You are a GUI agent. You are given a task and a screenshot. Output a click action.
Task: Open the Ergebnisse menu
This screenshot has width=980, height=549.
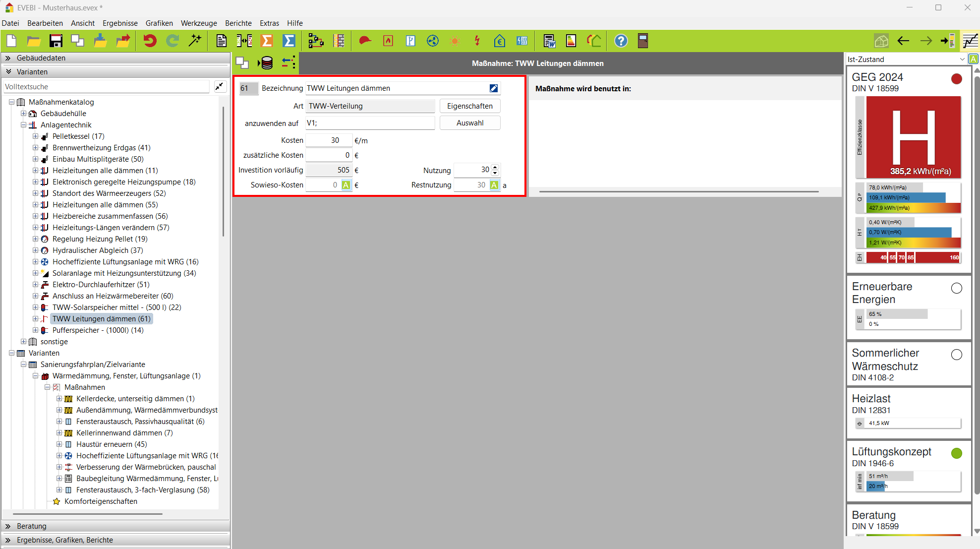pyautogui.click(x=120, y=23)
